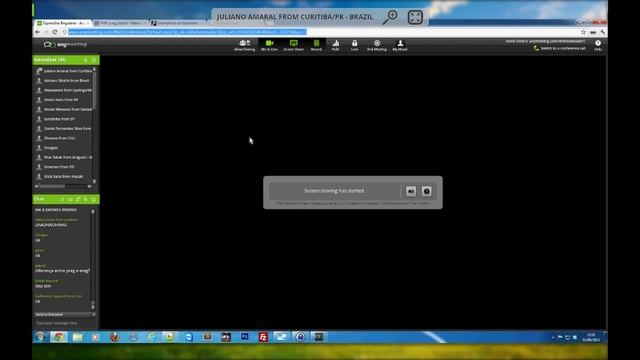Switch to the first browser tab
The width and height of the screenshot is (640, 360).
tap(63, 23)
